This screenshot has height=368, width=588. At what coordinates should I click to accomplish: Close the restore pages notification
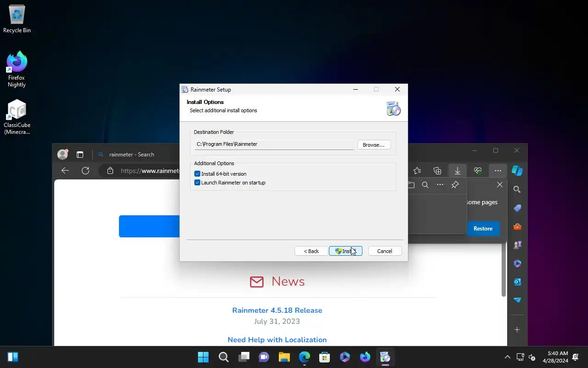[500, 185]
